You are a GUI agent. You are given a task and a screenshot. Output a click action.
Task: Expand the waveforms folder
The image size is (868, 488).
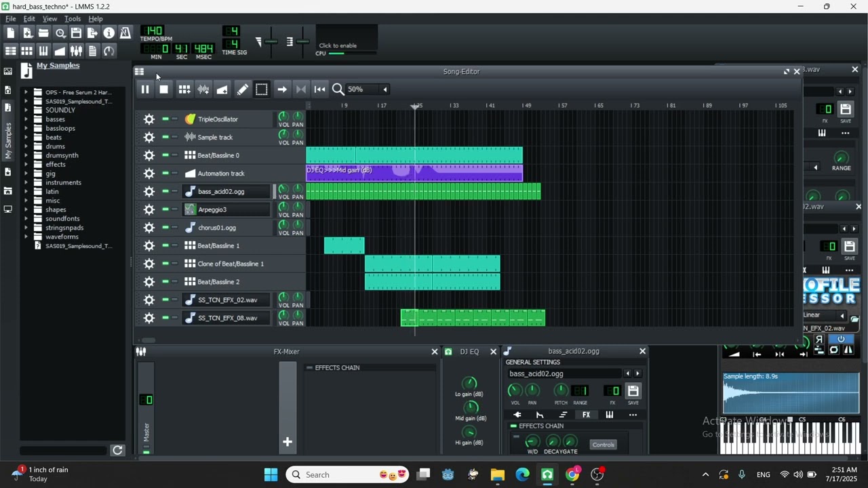[x=26, y=237]
